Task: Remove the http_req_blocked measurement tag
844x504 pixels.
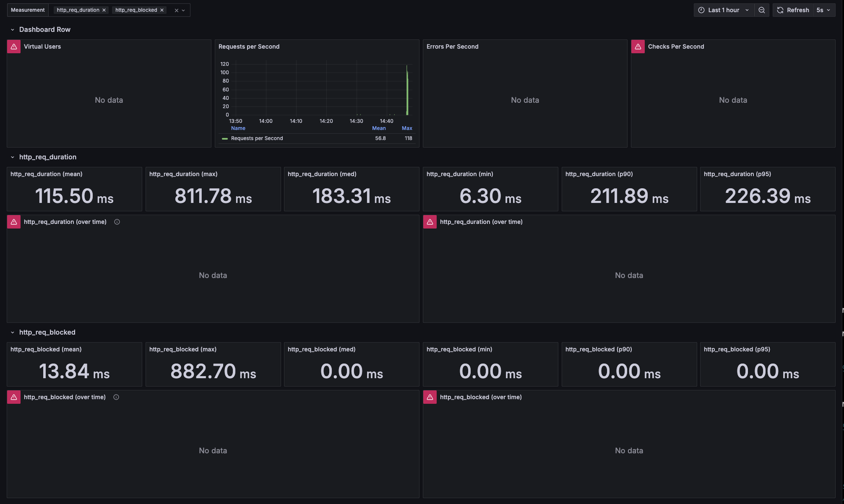Action: [x=162, y=10]
